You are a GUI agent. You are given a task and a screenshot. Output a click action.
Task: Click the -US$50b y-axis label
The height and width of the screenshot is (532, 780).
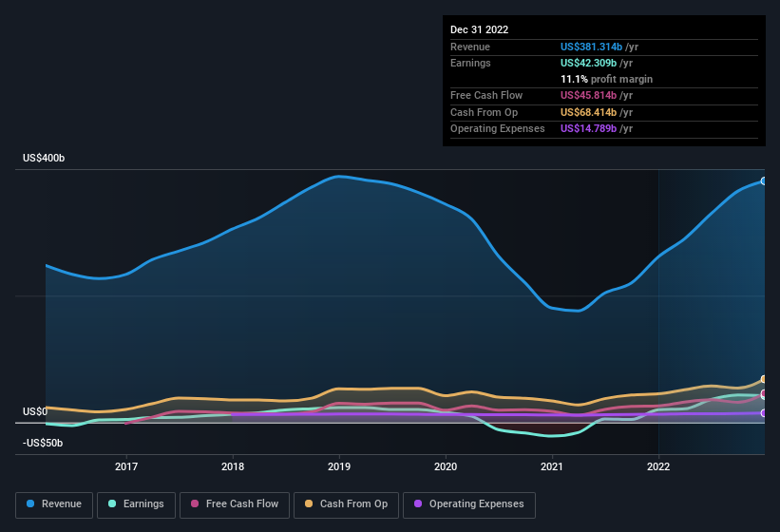[43, 443]
